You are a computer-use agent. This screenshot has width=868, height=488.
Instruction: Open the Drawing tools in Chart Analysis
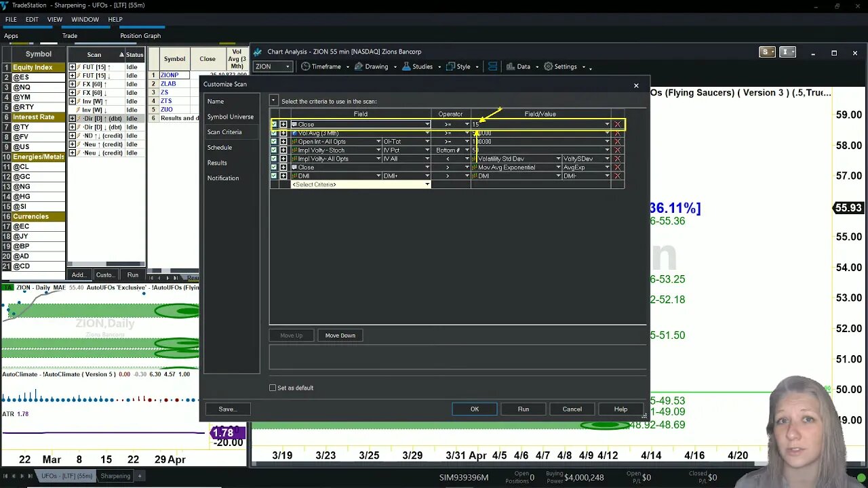372,66
